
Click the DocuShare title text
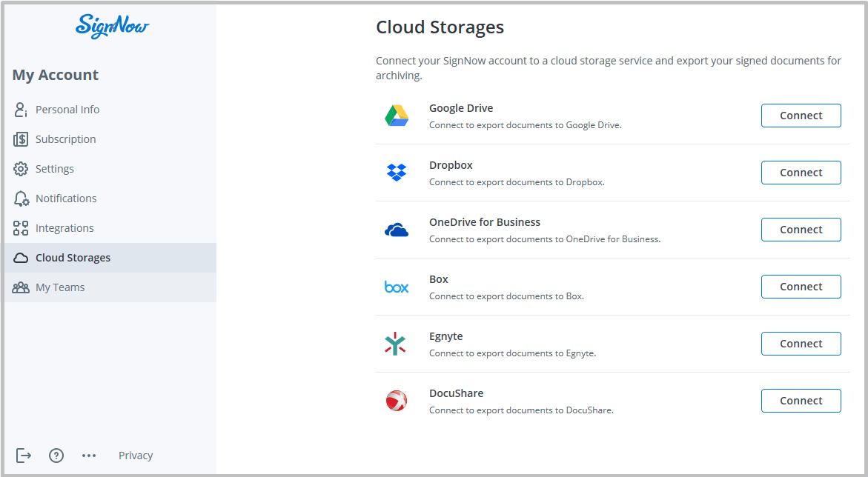click(457, 393)
